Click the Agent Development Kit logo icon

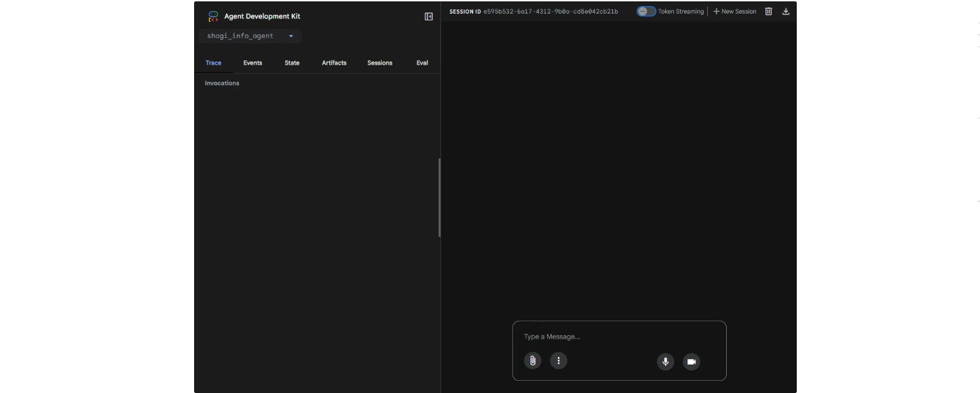click(x=213, y=16)
